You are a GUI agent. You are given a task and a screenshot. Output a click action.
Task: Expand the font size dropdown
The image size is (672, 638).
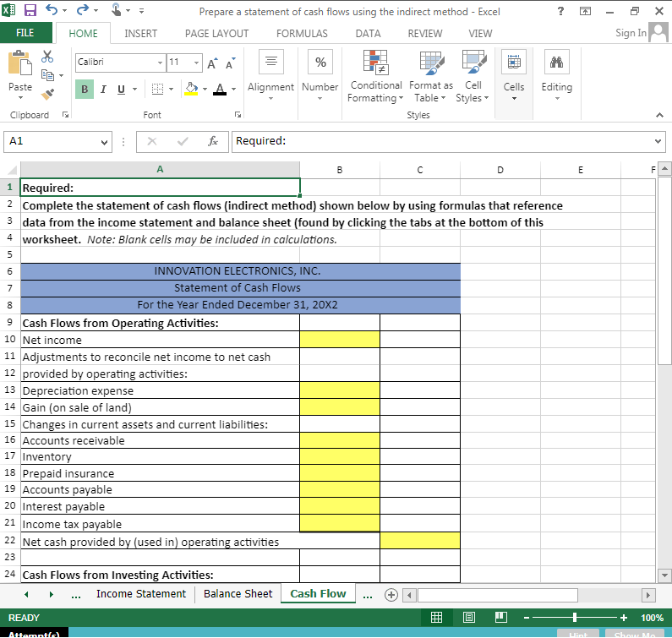195,63
